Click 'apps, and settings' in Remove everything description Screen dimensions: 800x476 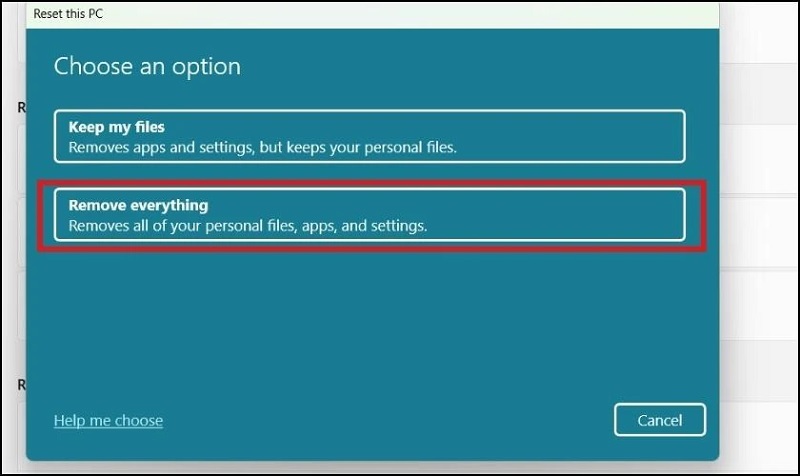pos(370,226)
